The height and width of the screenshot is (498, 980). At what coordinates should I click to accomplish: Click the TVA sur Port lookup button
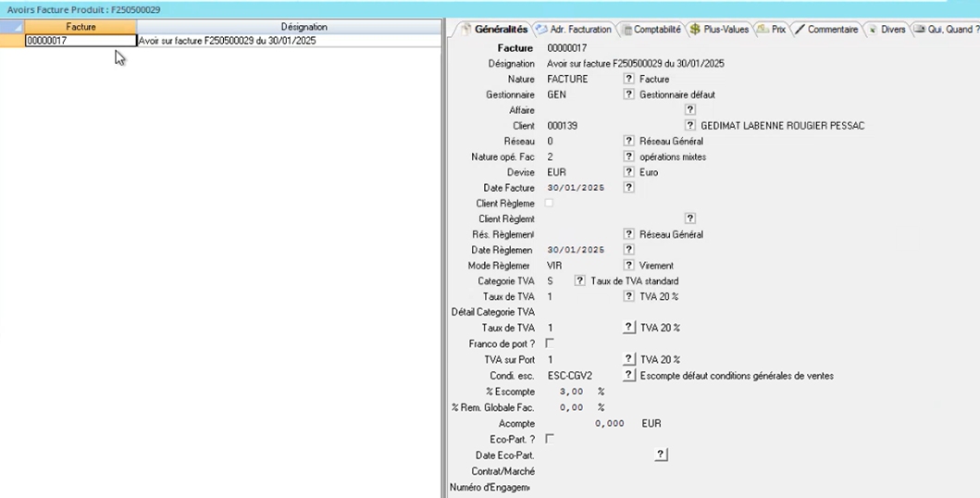[x=629, y=359]
